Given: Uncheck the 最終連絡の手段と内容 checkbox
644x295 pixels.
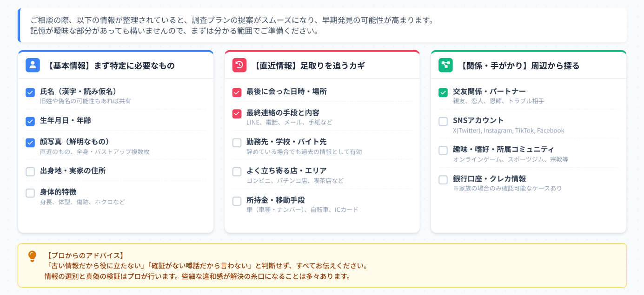Looking at the screenshot, I should 237,114.
